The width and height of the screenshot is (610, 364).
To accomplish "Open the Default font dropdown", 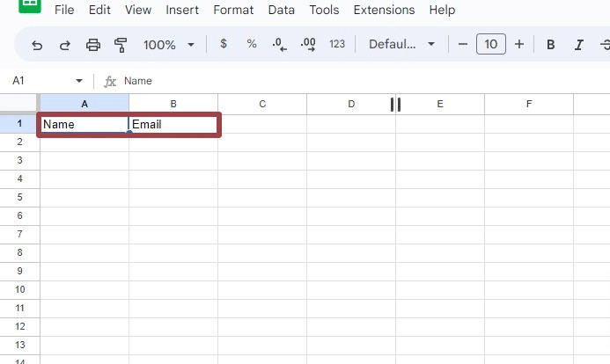I will [401, 44].
